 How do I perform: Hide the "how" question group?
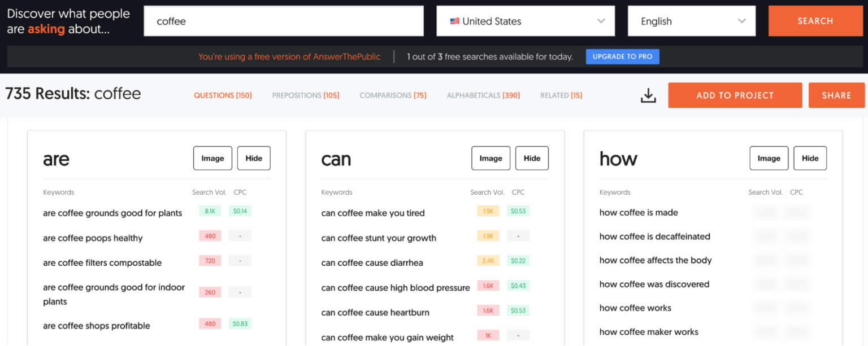coord(810,158)
